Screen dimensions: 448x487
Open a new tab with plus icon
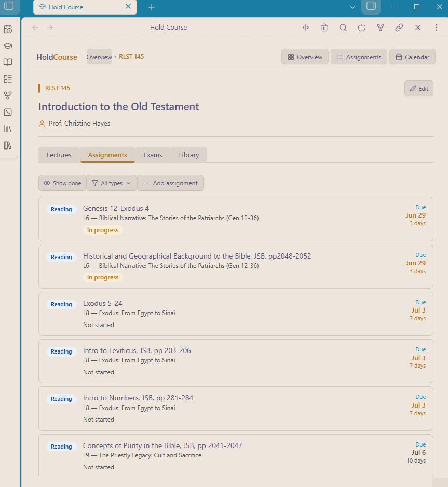(152, 7)
